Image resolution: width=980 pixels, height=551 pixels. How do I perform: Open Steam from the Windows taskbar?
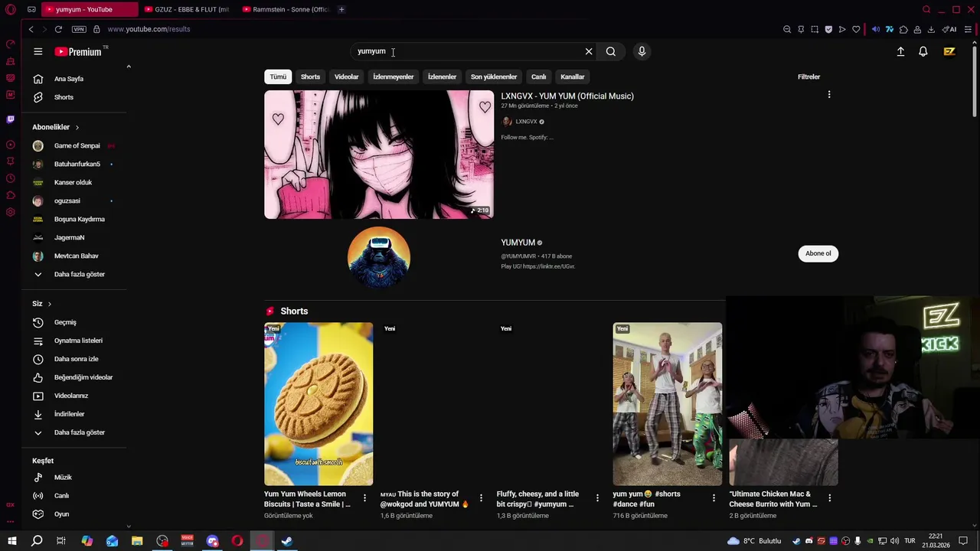tap(287, 541)
